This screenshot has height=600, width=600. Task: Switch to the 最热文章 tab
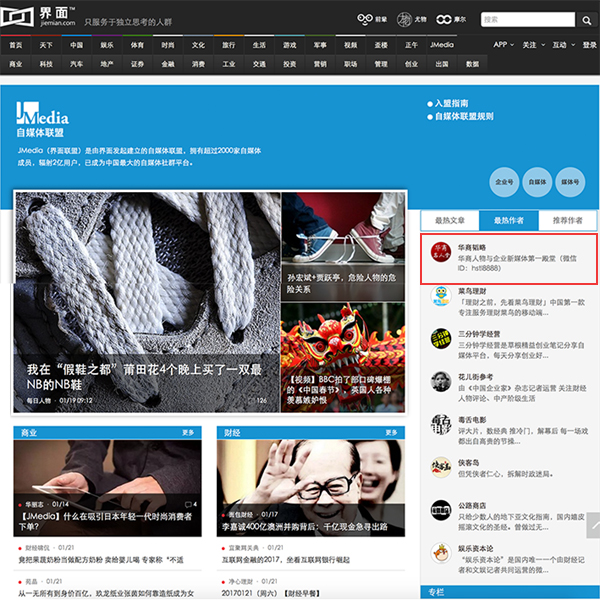pos(450,220)
